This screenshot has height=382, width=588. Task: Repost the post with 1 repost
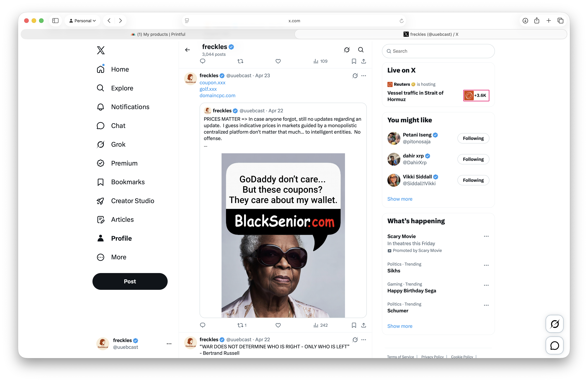tap(242, 325)
